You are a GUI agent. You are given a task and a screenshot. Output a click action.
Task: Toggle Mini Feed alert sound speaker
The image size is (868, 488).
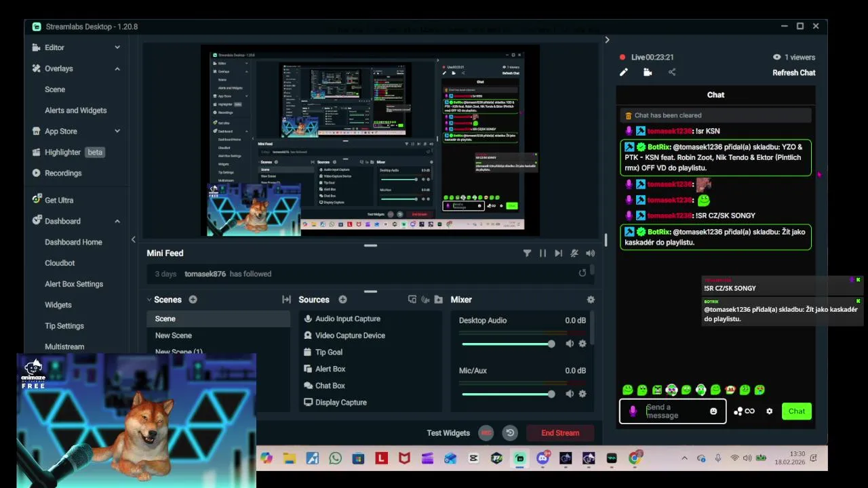590,253
